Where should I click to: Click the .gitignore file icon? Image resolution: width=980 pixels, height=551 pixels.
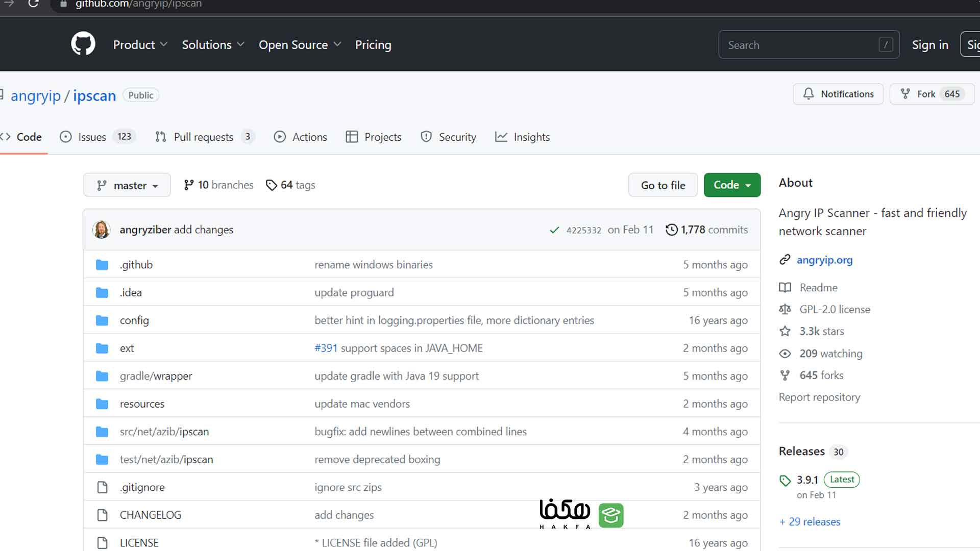point(102,487)
